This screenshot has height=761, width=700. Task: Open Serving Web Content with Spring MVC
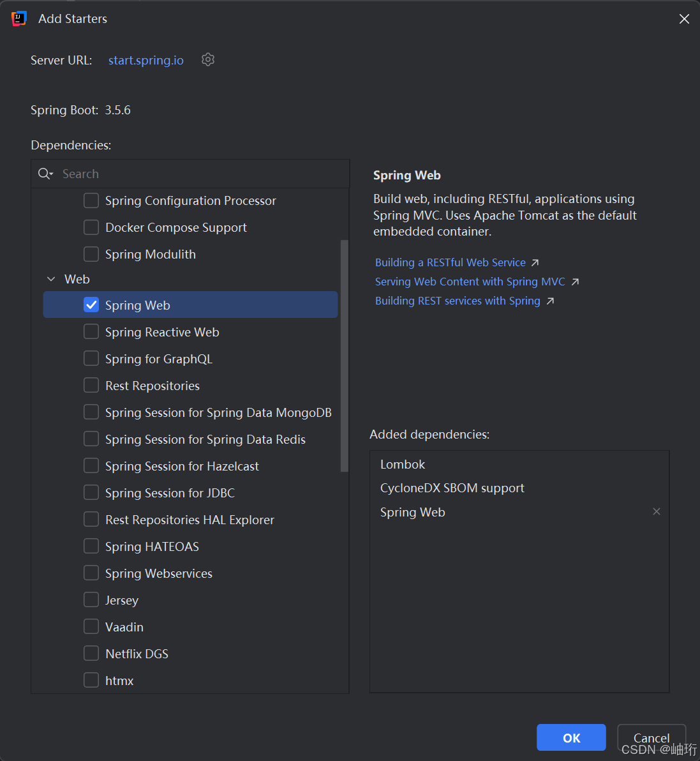coord(470,282)
